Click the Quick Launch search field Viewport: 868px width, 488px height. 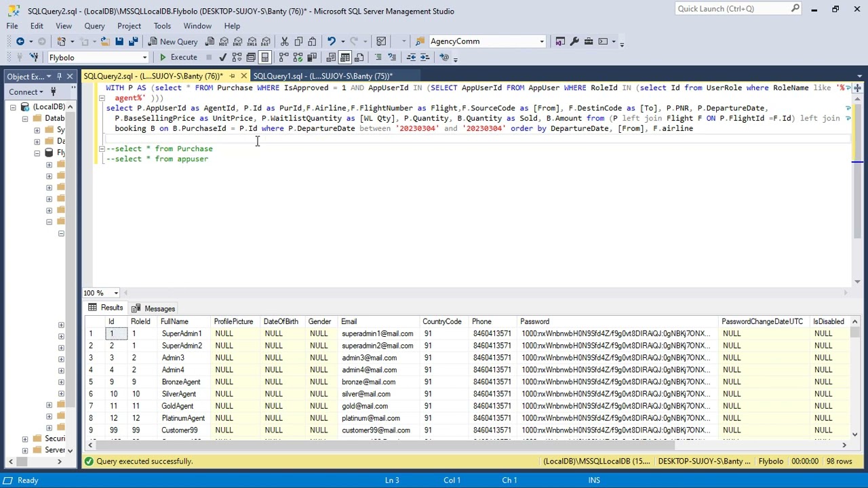pos(732,9)
